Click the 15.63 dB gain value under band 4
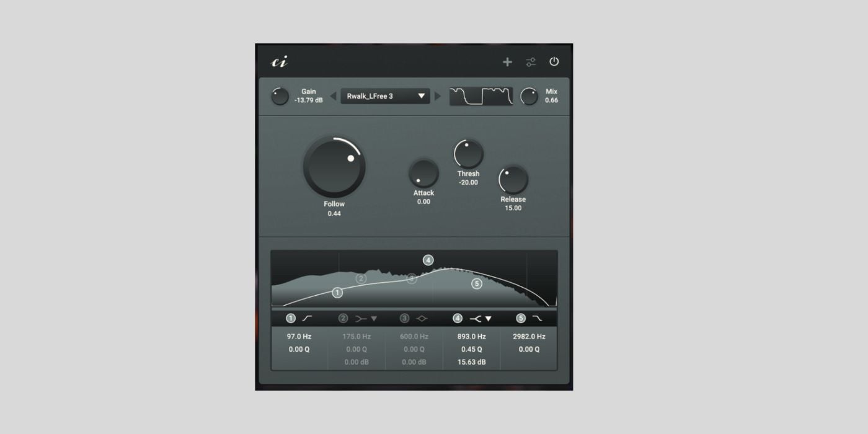 coord(471,361)
